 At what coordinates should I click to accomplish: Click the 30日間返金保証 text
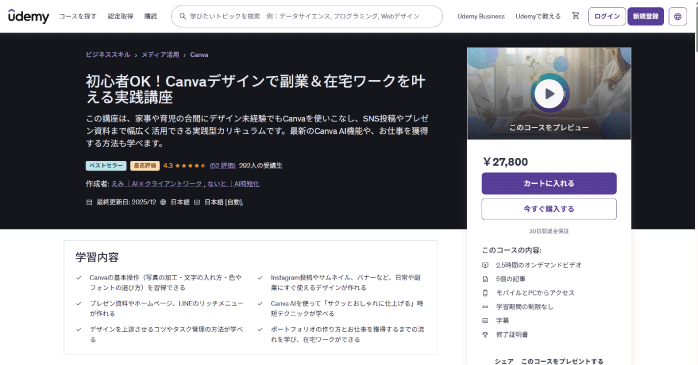coord(549,231)
